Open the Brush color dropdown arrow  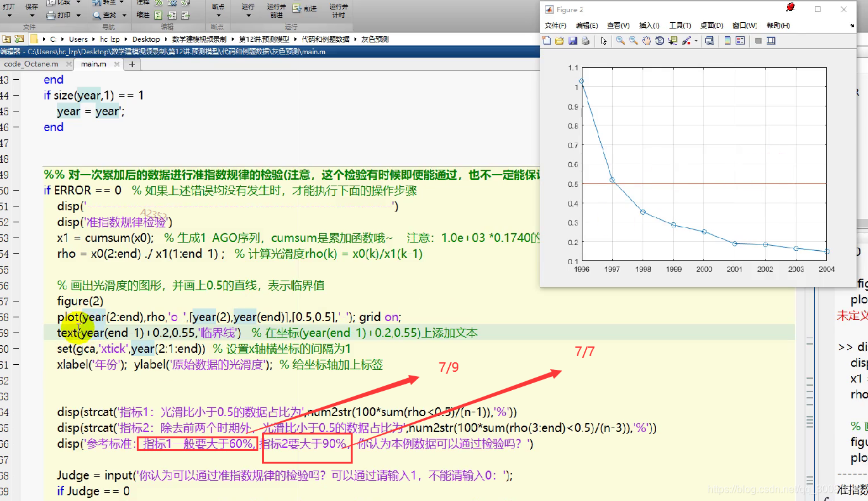696,41
